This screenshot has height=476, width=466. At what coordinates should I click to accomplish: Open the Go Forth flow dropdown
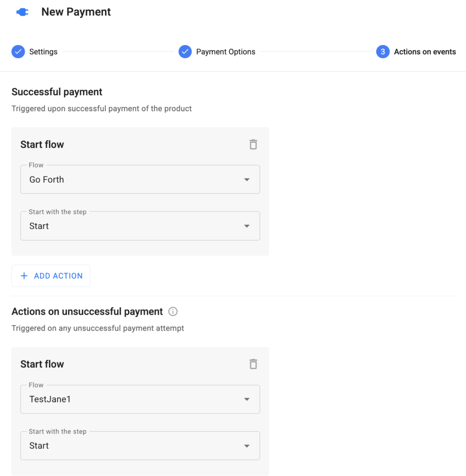(140, 179)
